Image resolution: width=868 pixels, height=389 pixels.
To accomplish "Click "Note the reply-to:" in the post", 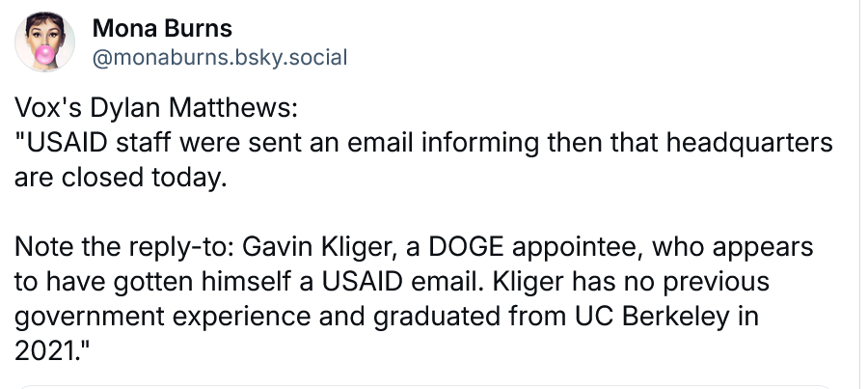I will pos(125,247).
